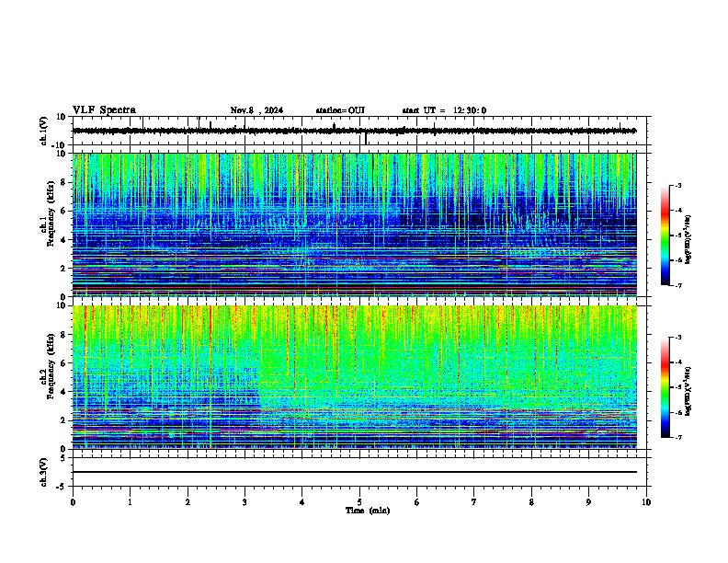
Task: Click the date label "Nov.8 , 2024"
Action: (x=256, y=110)
